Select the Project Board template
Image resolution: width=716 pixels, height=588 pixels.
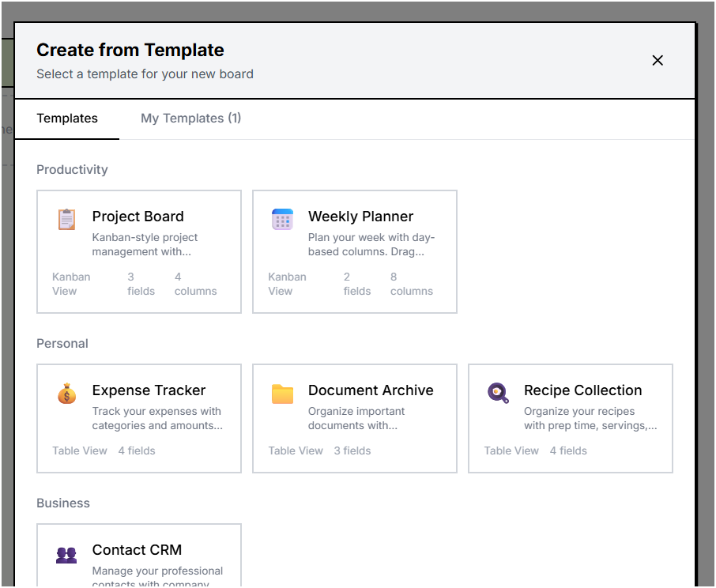click(x=138, y=251)
